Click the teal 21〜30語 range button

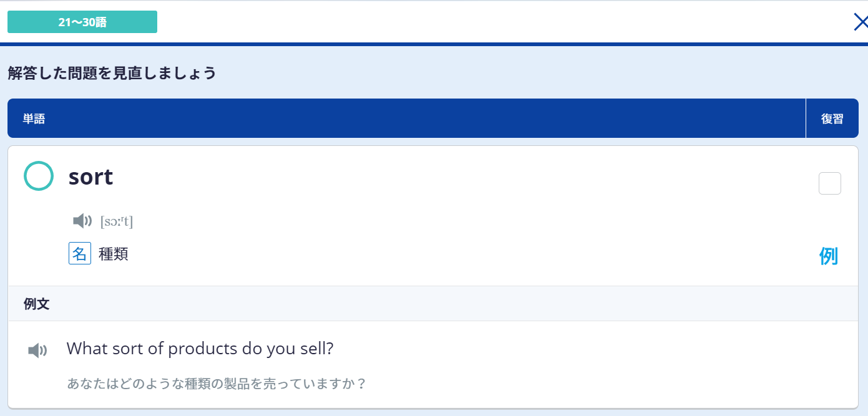click(x=82, y=21)
